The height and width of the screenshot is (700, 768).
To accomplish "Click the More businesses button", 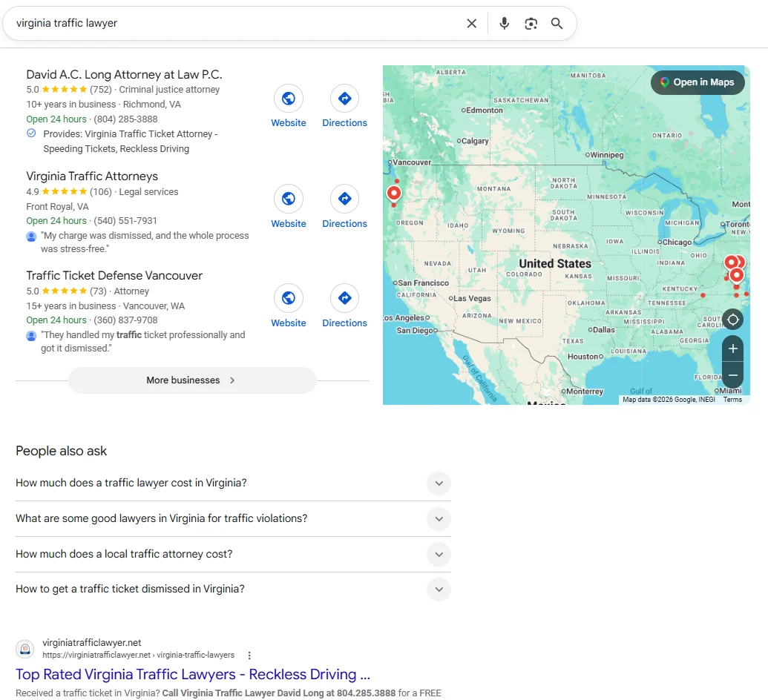I will click(192, 380).
